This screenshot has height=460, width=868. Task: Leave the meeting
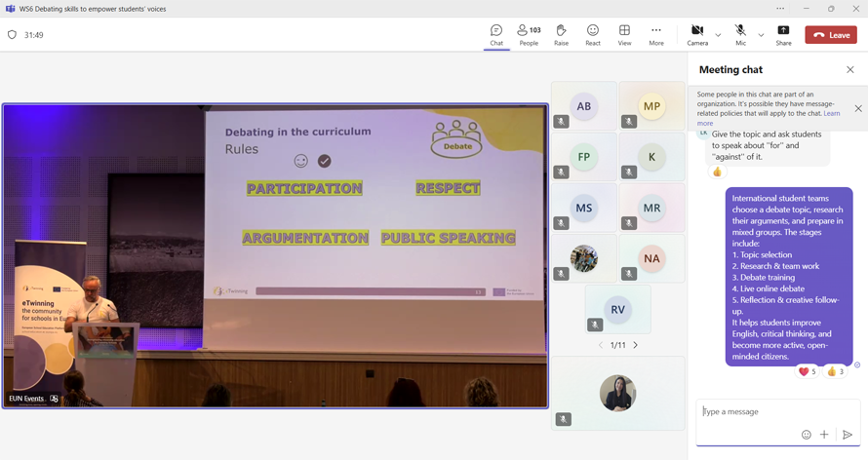[x=831, y=35]
